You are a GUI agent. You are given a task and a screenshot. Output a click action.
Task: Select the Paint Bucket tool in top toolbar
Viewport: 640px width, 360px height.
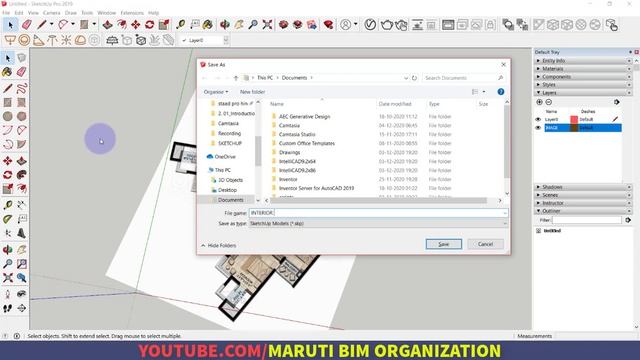pos(208,25)
